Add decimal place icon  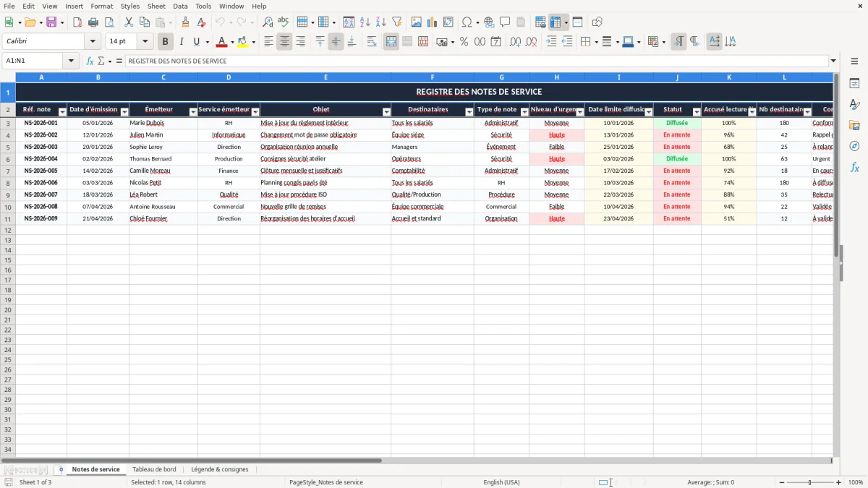[515, 42]
